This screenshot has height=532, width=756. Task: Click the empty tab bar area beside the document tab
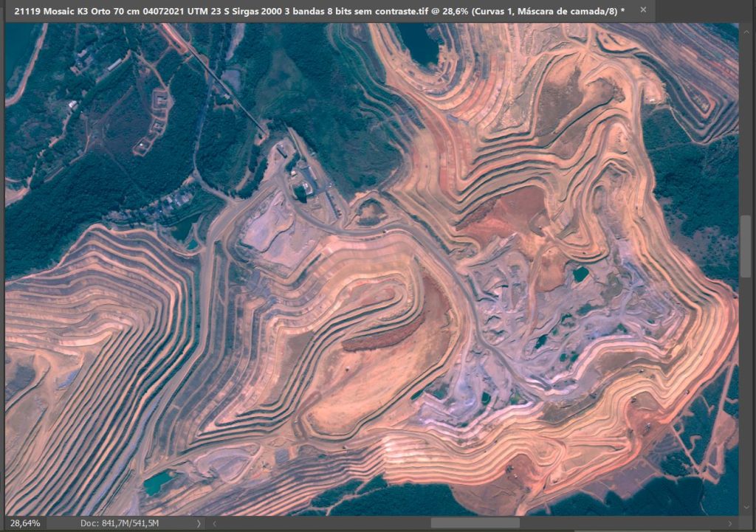[x=701, y=10]
